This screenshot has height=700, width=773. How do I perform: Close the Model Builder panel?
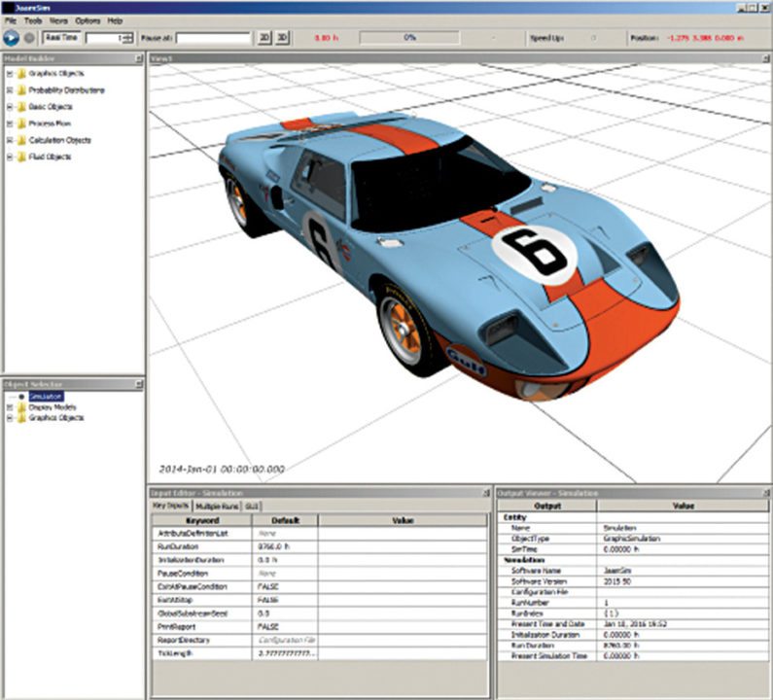(x=138, y=58)
